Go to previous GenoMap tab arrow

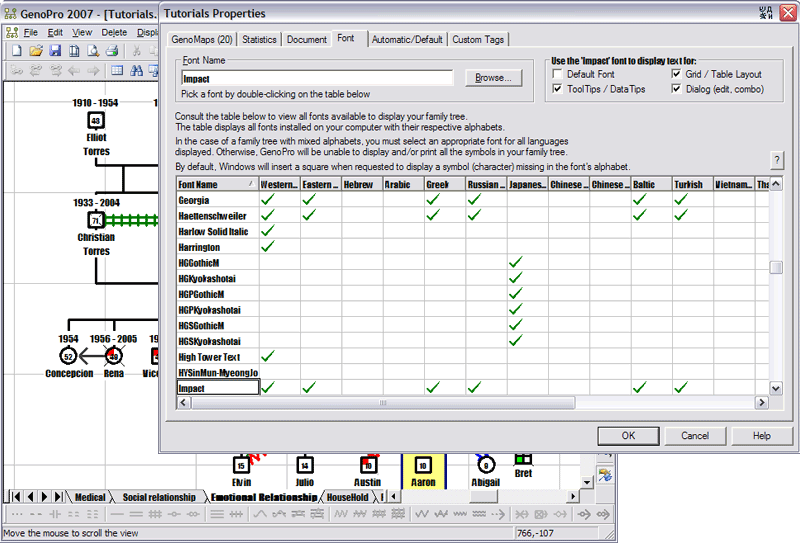[31, 497]
